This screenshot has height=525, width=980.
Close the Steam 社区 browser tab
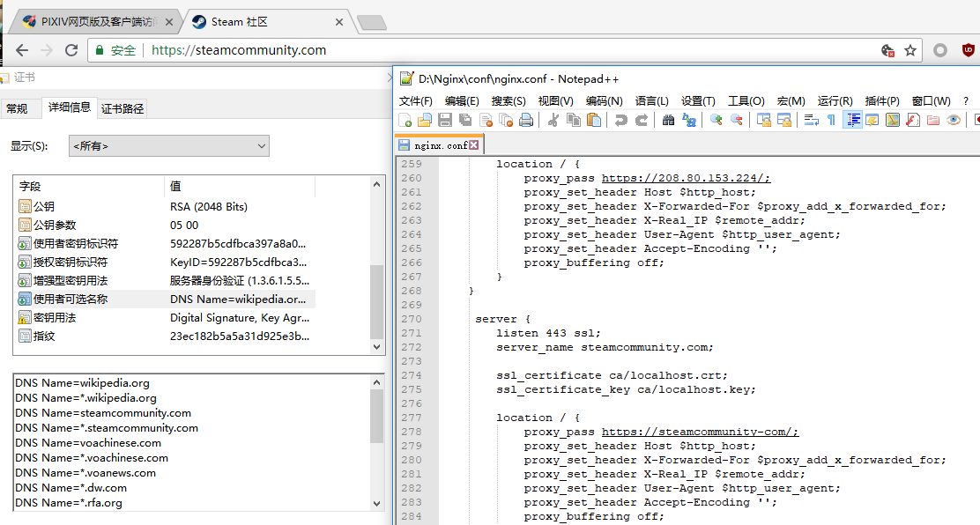click(338, 22)
